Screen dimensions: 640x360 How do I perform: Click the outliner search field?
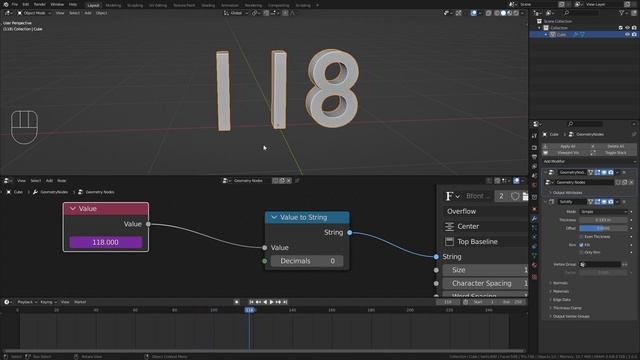click(x=582, y=13)
